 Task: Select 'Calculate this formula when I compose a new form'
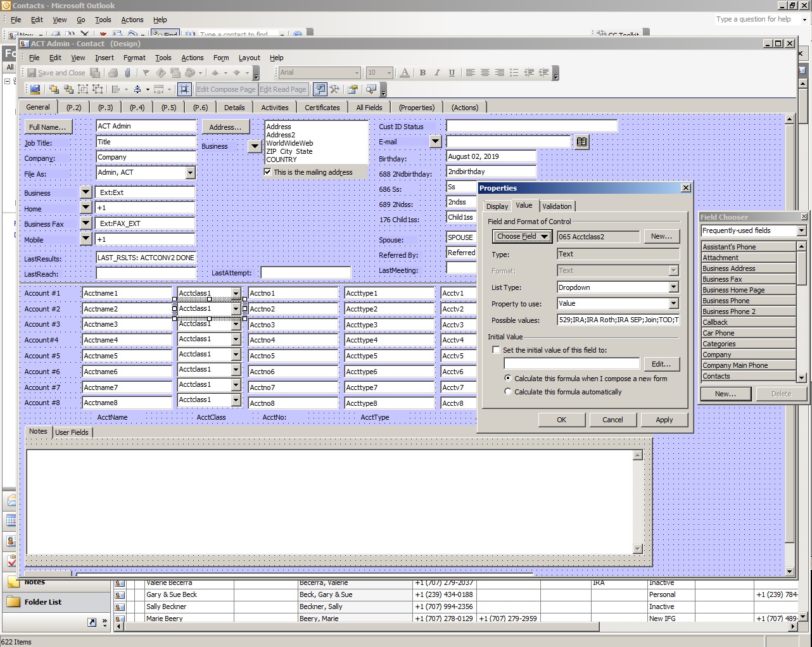tap(508, 378)
